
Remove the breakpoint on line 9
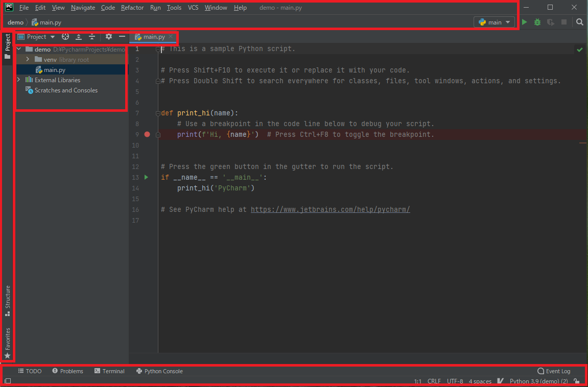(147, 134)
